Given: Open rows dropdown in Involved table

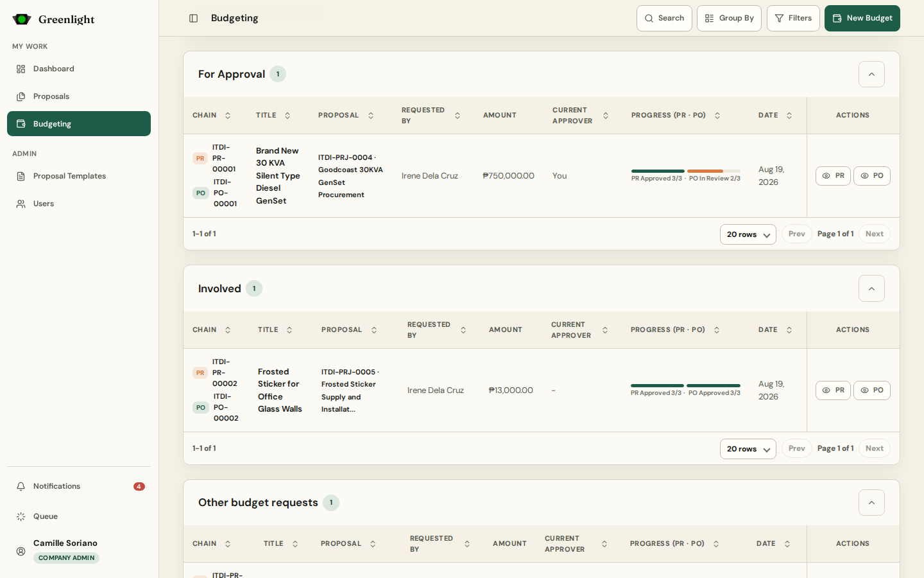Looking at the screenshot, I should tap(748, 449).
